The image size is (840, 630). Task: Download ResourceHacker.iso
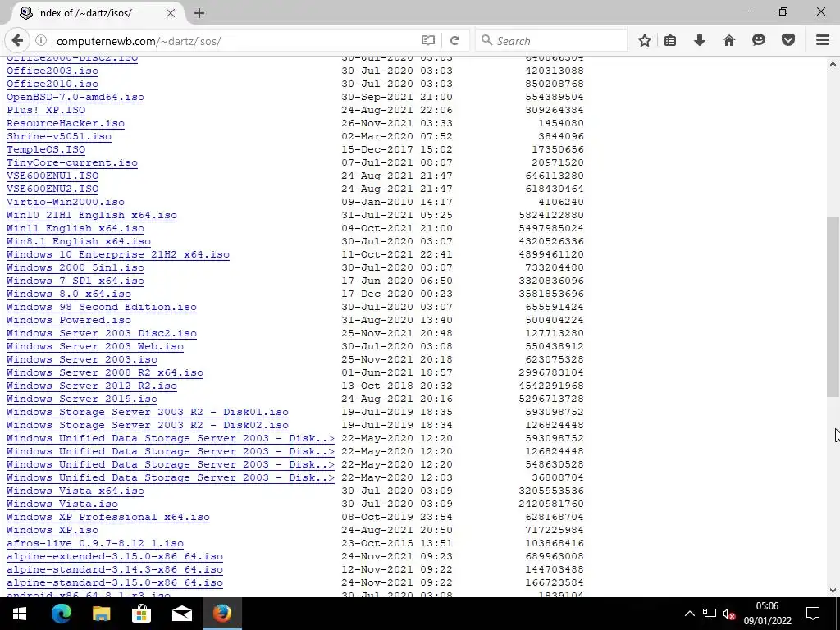pos(66,123)
